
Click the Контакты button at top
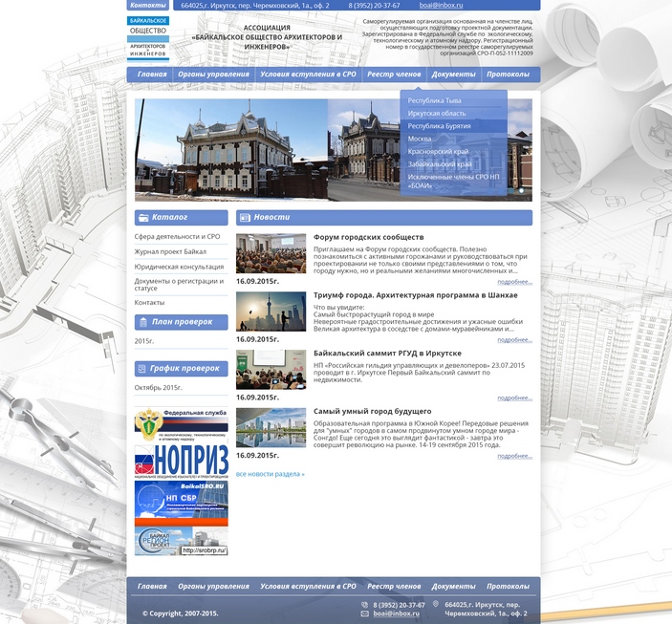[x=148, y=5]
